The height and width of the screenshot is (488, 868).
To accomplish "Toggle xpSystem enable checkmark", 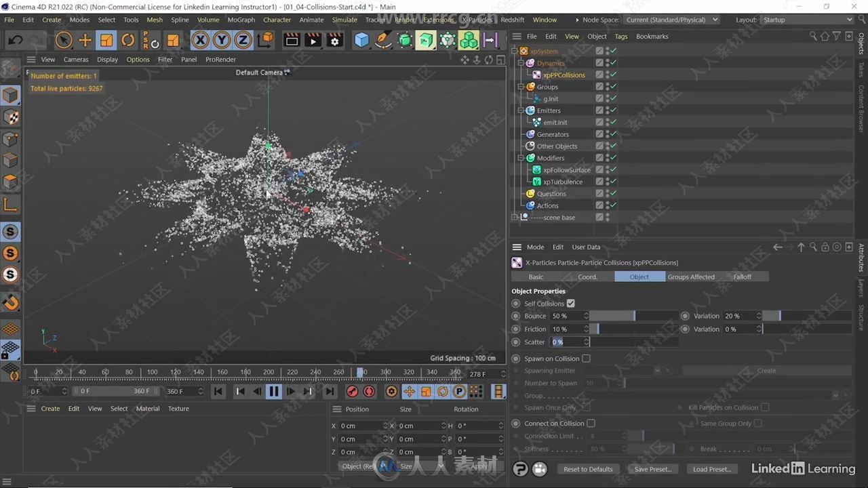I will coord(613,52).
